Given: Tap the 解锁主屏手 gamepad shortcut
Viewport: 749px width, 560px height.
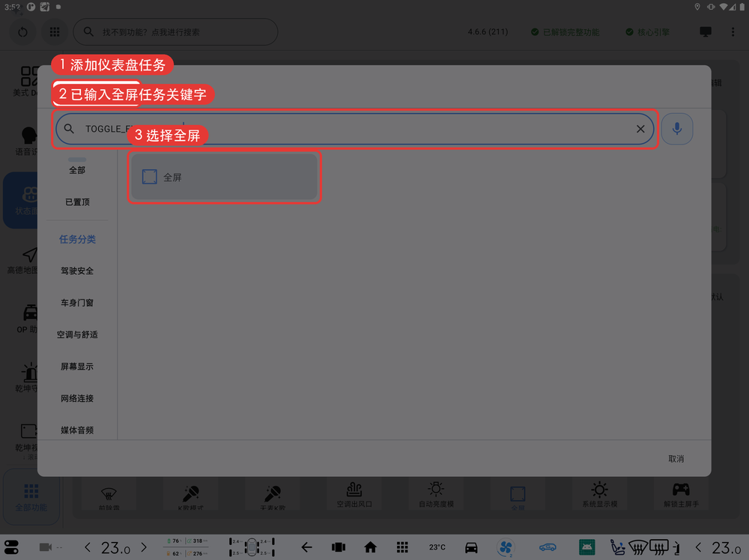Looking at the screenshot, I should pos(681,495).
